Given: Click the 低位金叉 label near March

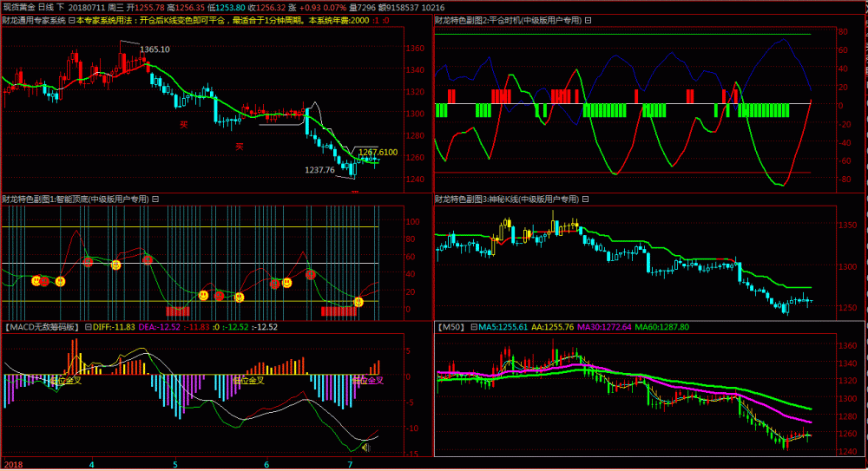Looking at the screenshot, I should [66, 381].
